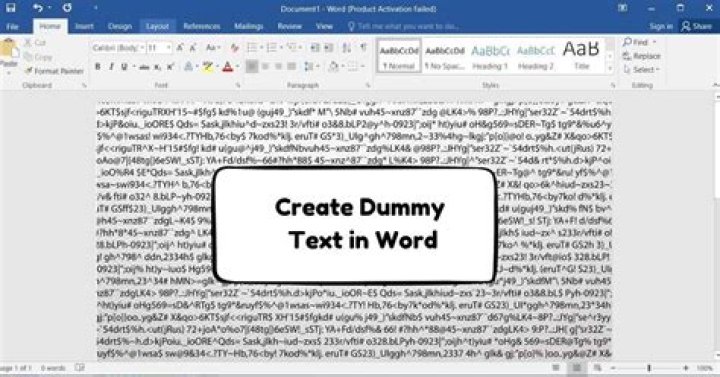Switch to the Review tab
This screenshot has height=377, width=720.
(x=289, y=27)
